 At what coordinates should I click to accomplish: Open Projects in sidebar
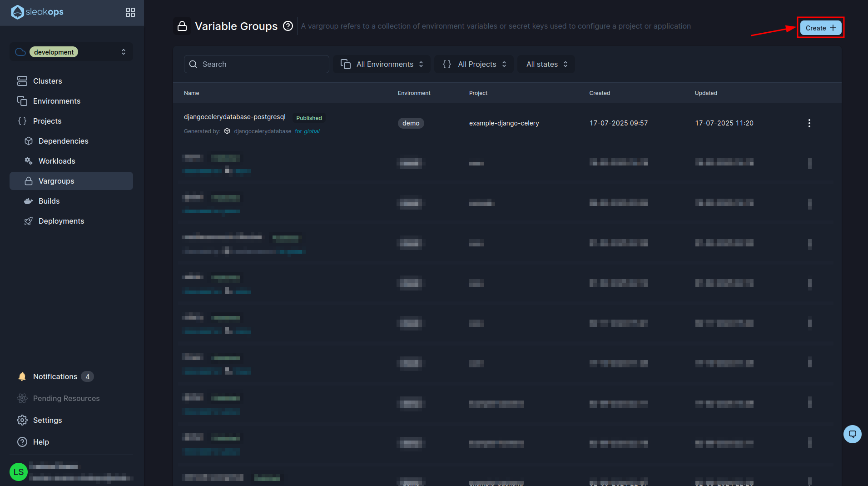71,121
